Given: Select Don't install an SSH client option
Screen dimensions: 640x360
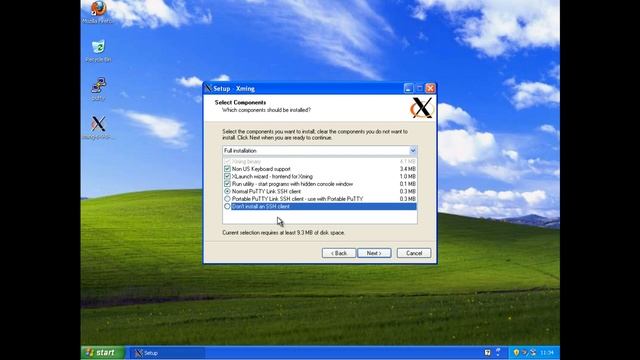Looking at the screenshot, I should pos(227,207).
